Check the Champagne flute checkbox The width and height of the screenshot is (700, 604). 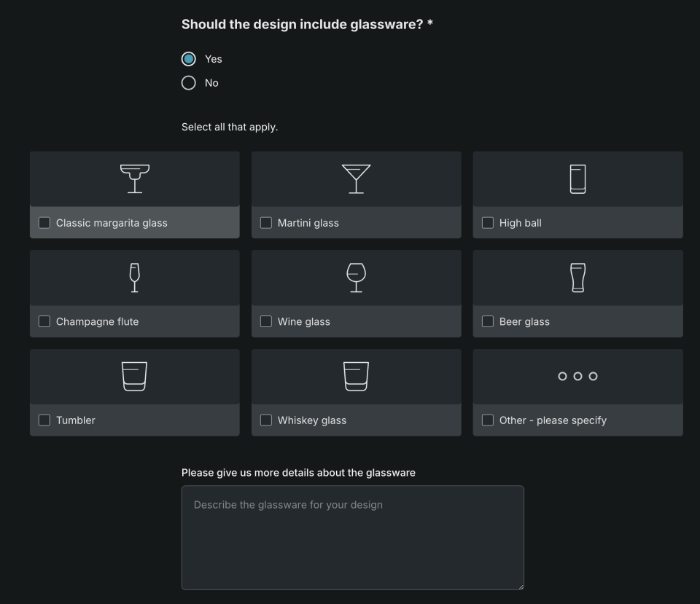click(44, 321)
